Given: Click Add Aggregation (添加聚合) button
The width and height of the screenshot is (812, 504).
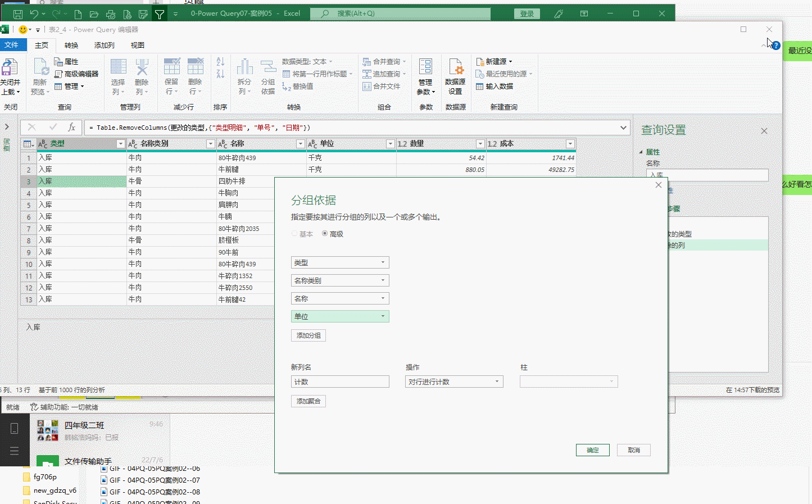Looking at the screenshot, I should pos(309,401).
